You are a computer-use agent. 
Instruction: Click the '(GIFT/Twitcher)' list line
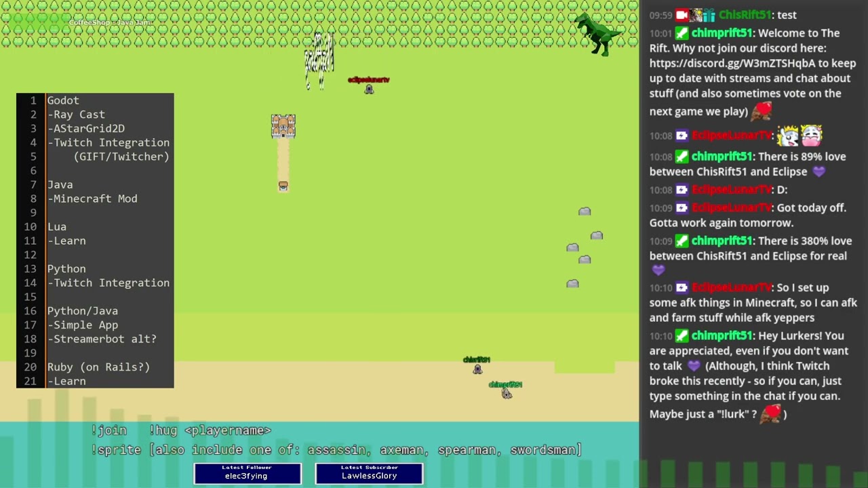coord(121,157)
